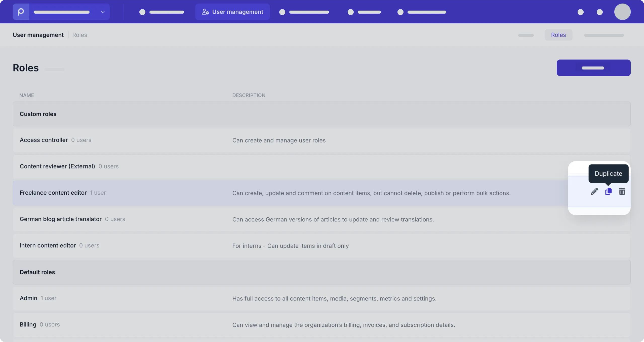Open the User management nav tab
644x342 pixels.
click(x=232, y=12)
